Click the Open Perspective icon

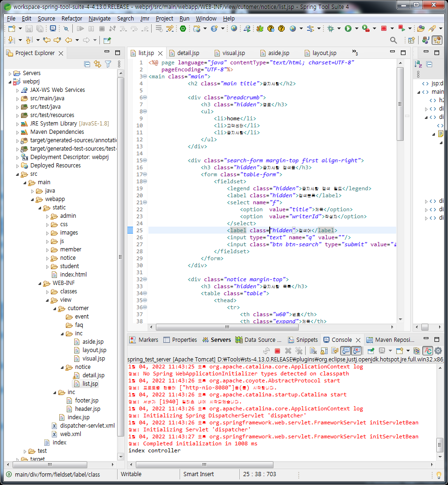tap(412, 40)
